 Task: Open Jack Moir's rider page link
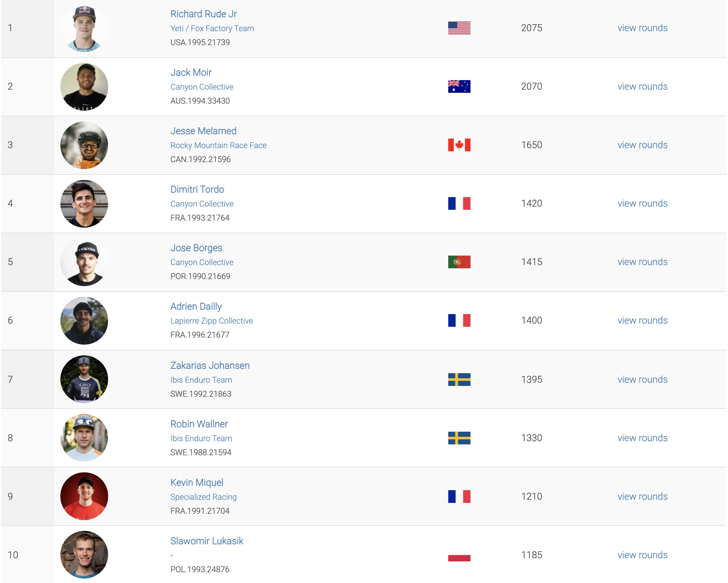point(191,72)
